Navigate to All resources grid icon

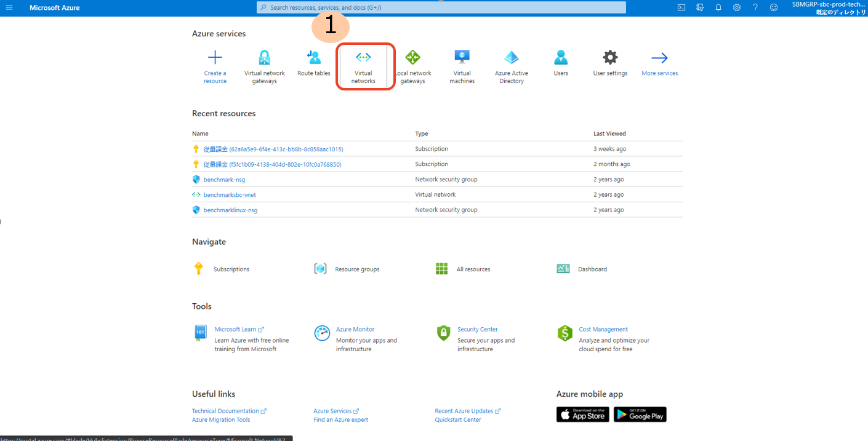pos(441,269)
